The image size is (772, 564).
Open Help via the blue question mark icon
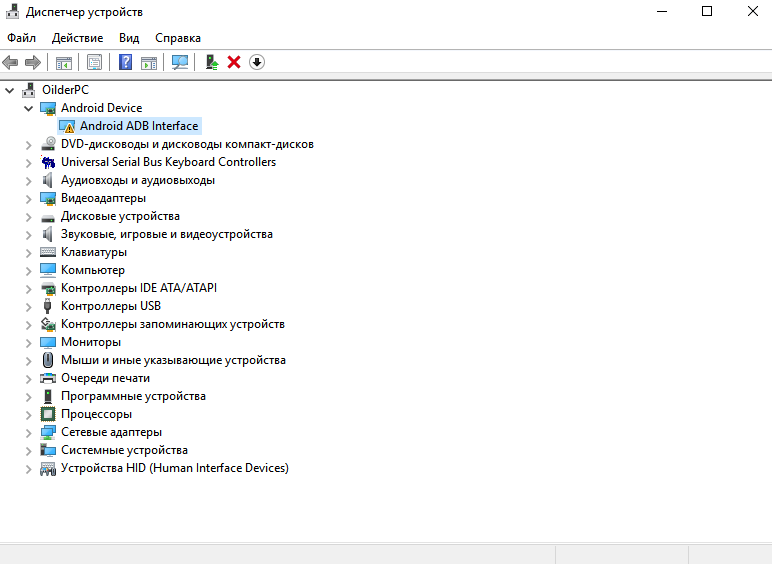(x=126, y=62)
